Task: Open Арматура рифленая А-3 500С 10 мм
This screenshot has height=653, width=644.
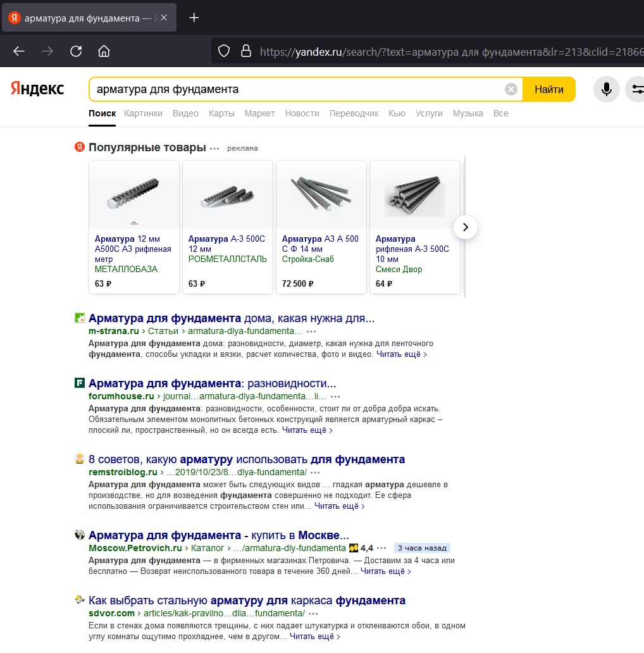Action: pyautogui.click(x=412, y=249)
